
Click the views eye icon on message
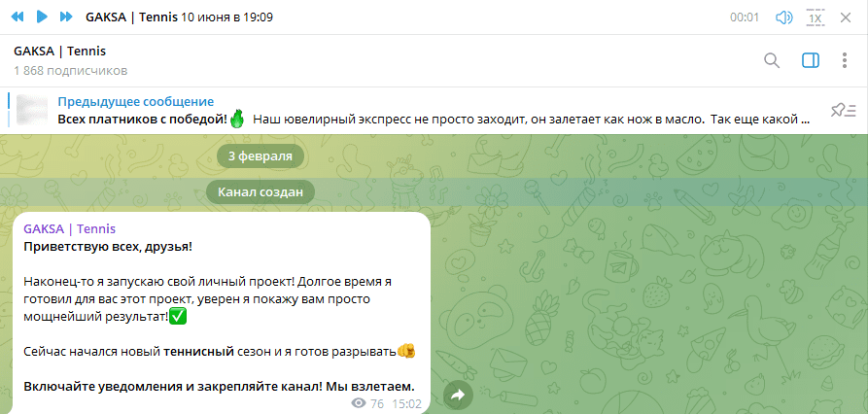(x=359, y=403)
